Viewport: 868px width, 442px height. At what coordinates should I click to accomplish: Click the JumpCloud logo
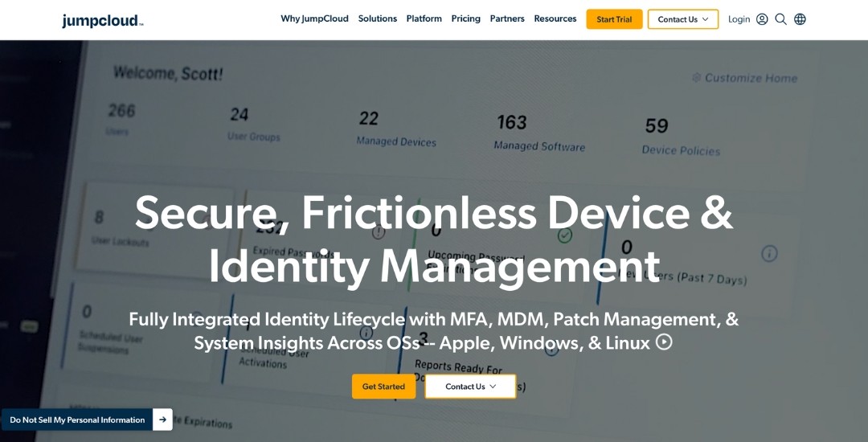point(102,21)
